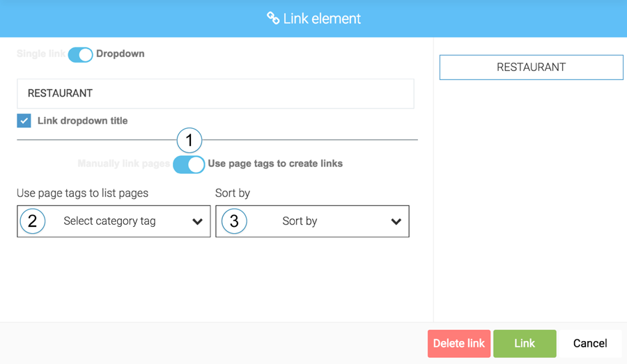
Task: Click the chain link icon in header
Action: coord(273,18)
